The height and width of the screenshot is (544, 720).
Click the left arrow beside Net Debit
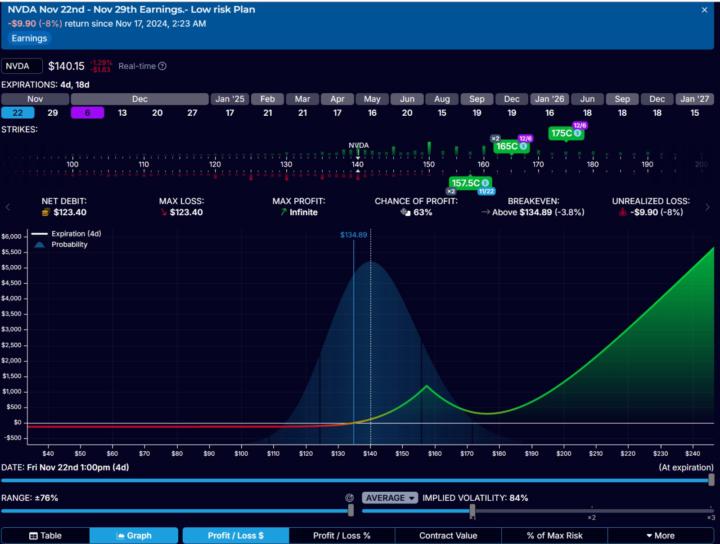[x=9, y=206]
